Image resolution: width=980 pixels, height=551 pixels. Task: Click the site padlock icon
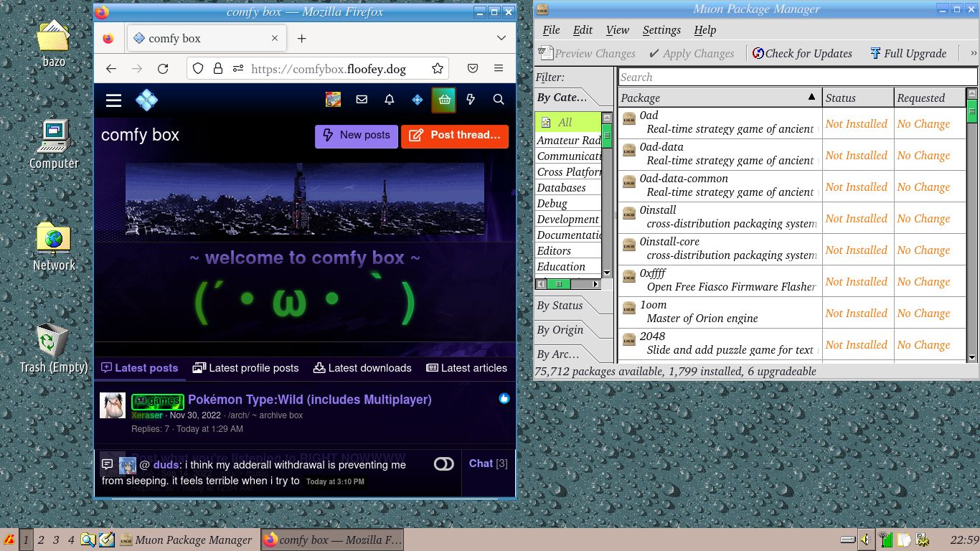(x=218, y=69)
